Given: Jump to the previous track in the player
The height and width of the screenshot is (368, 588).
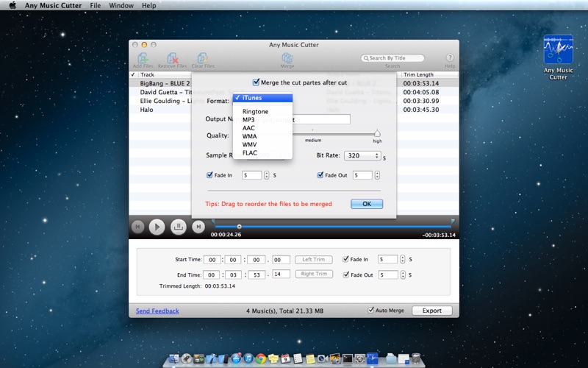Looking at the screenshot, I should pos(137,227).
